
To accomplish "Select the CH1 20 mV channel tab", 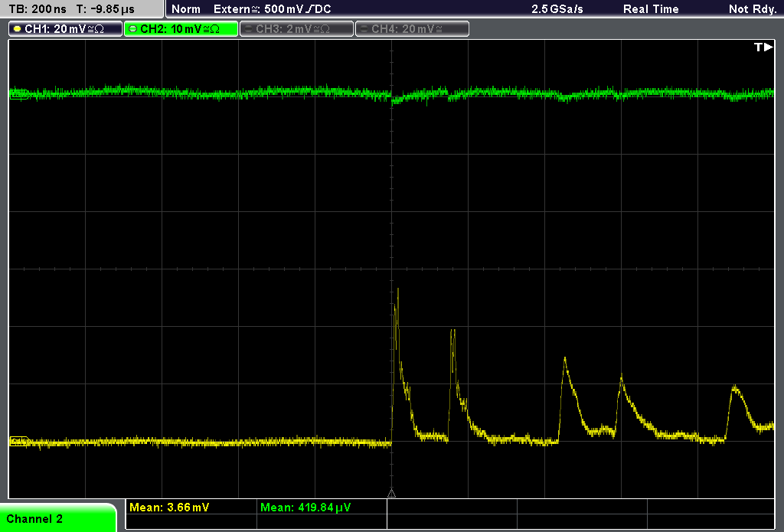I will pyautogui.click(x=66, y=29).
